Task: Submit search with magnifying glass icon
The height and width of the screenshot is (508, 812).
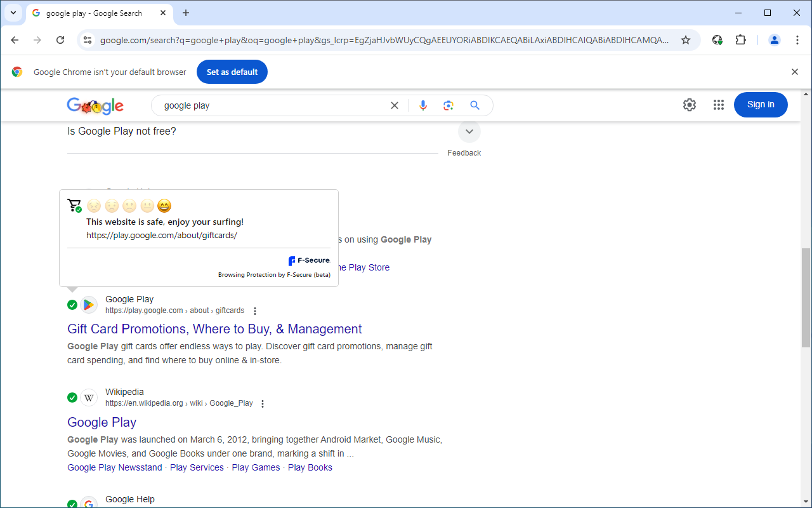Action: [475, 105]
